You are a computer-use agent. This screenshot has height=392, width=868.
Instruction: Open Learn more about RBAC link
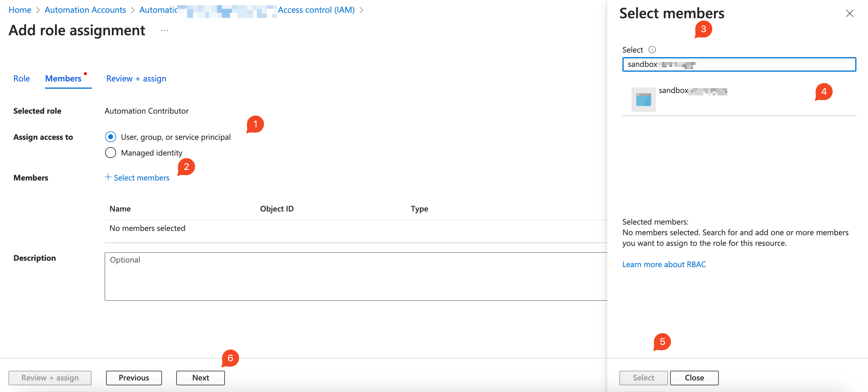pyautogui.click(x=664, y=264)
